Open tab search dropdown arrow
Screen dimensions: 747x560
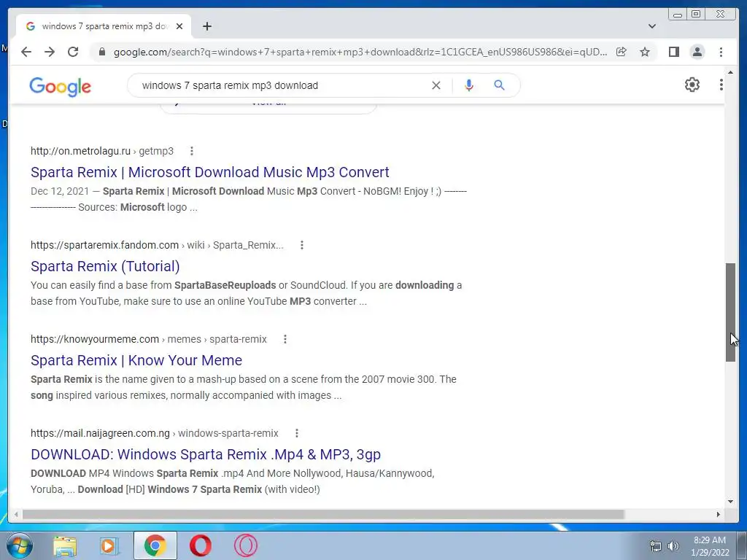tap(651, 26)
